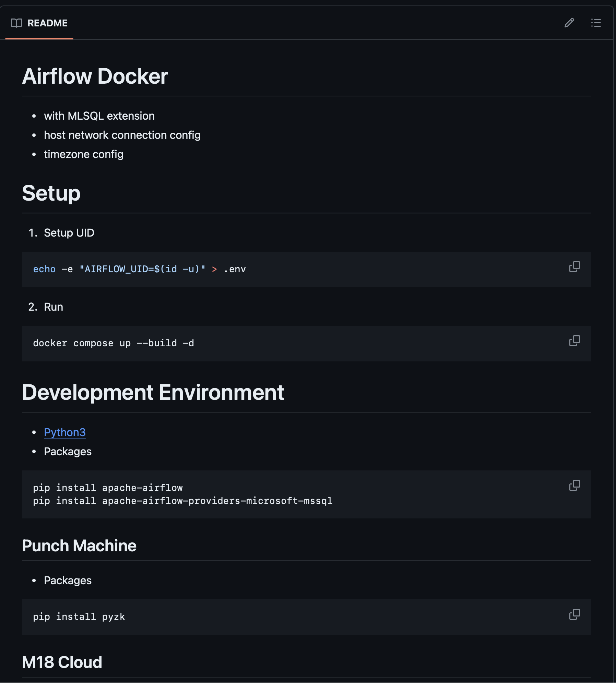
Task: Open the Python3 link
Action: (x=65, y=432)
